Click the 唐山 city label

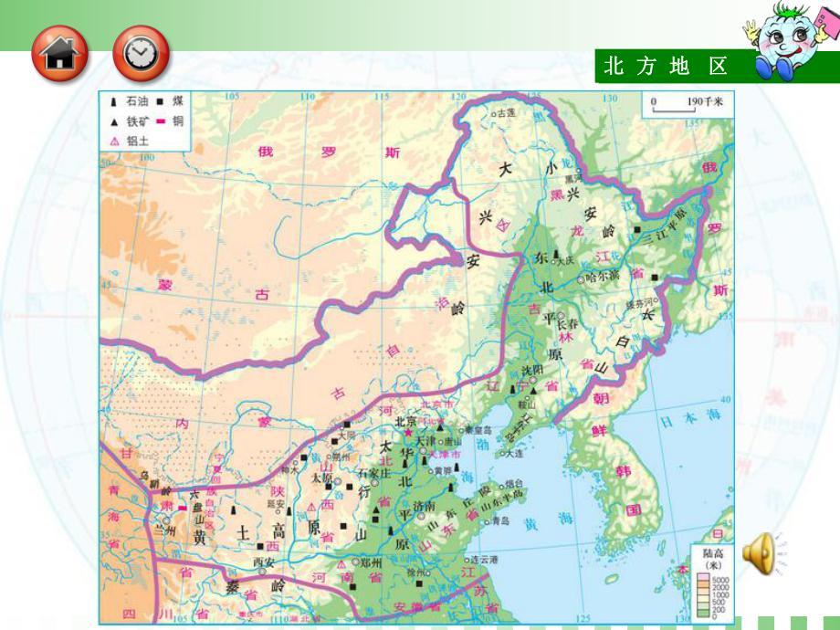pos(453,442)
